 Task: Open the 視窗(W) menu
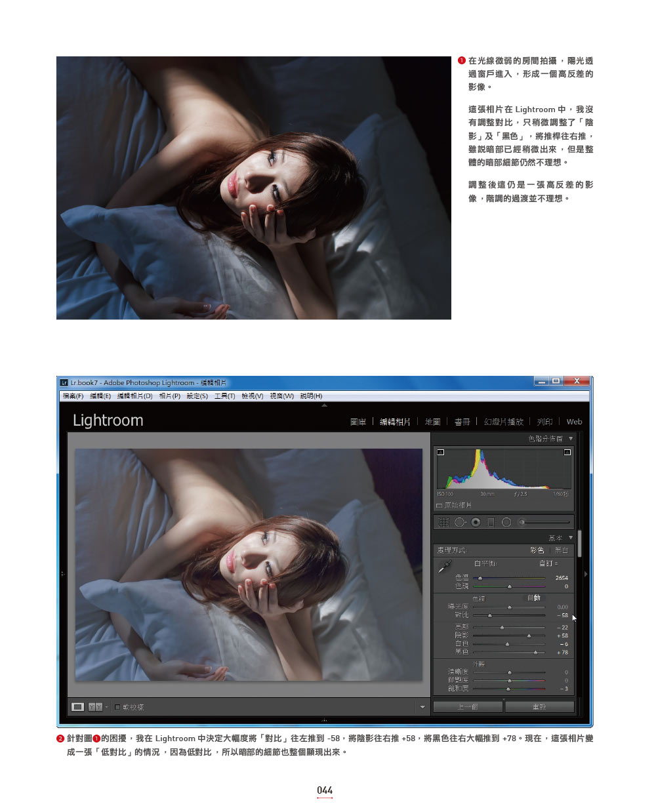(282, 396)
